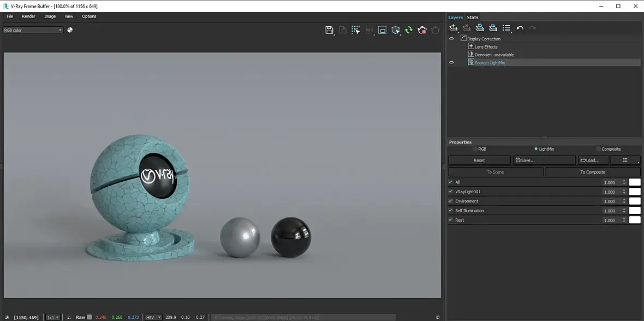The height and width of the screenshot is (321, 644).
Task: Click the To Scene button
Action: click(496, 172)
